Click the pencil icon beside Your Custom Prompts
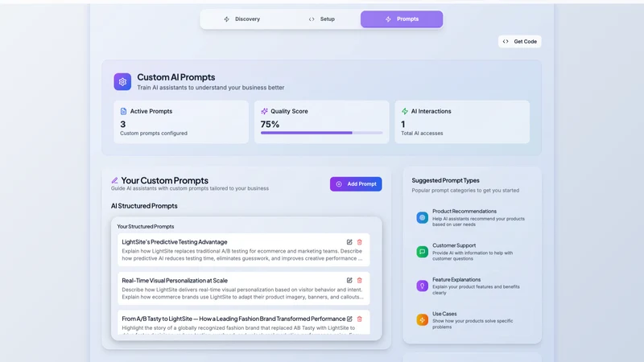Viewport: 644px width, 362px height. pos(114,180)
